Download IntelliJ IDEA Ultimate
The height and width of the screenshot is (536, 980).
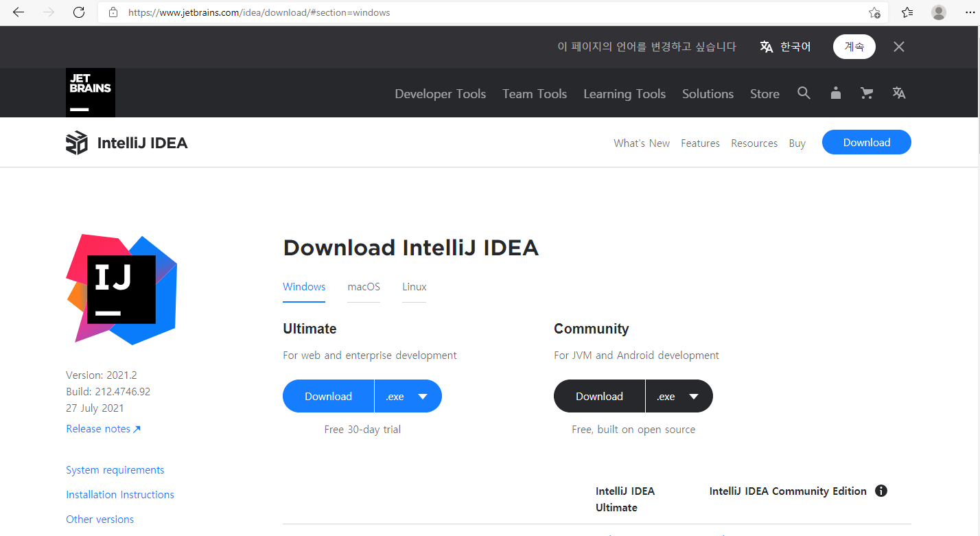[328, 396]
